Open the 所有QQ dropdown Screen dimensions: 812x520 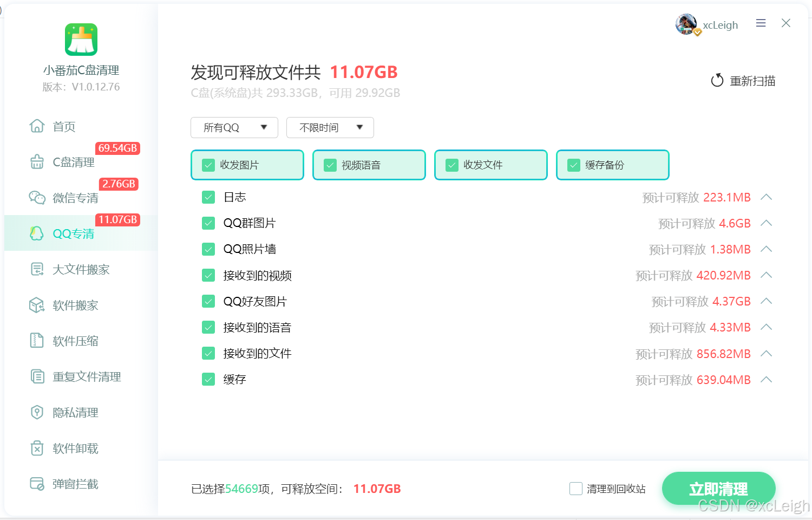(234, 127)
